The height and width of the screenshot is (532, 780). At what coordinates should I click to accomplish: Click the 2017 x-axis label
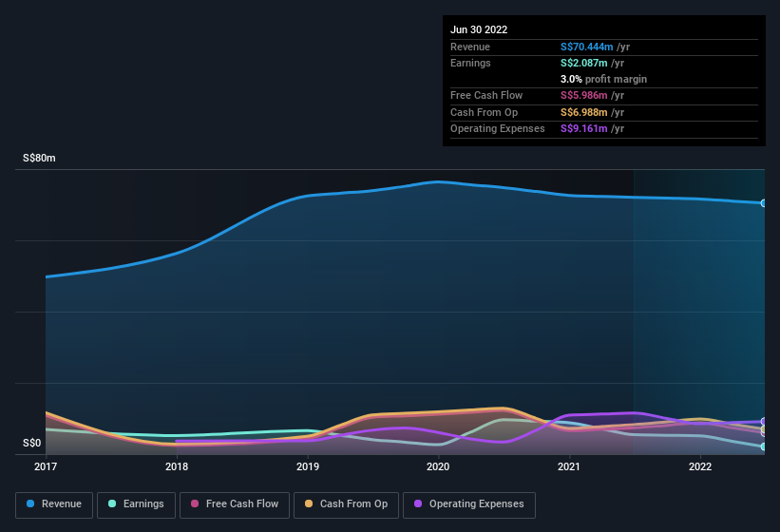coord(46,466)
